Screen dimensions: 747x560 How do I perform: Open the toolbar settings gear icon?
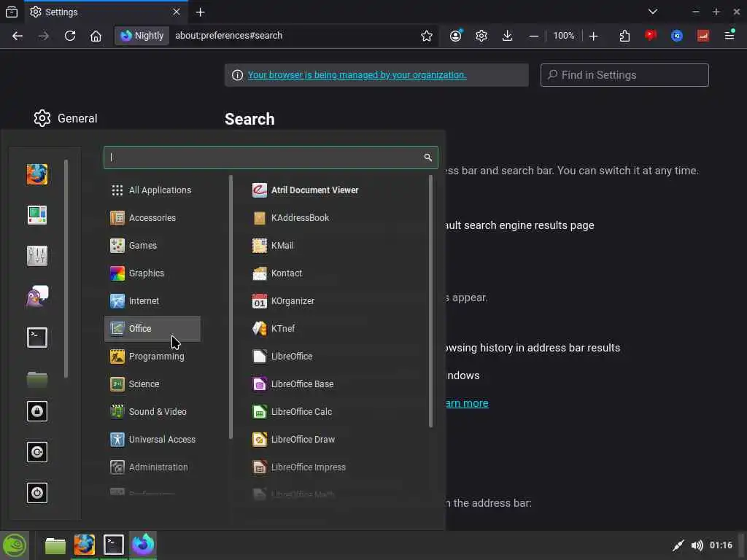pos(481,36)
